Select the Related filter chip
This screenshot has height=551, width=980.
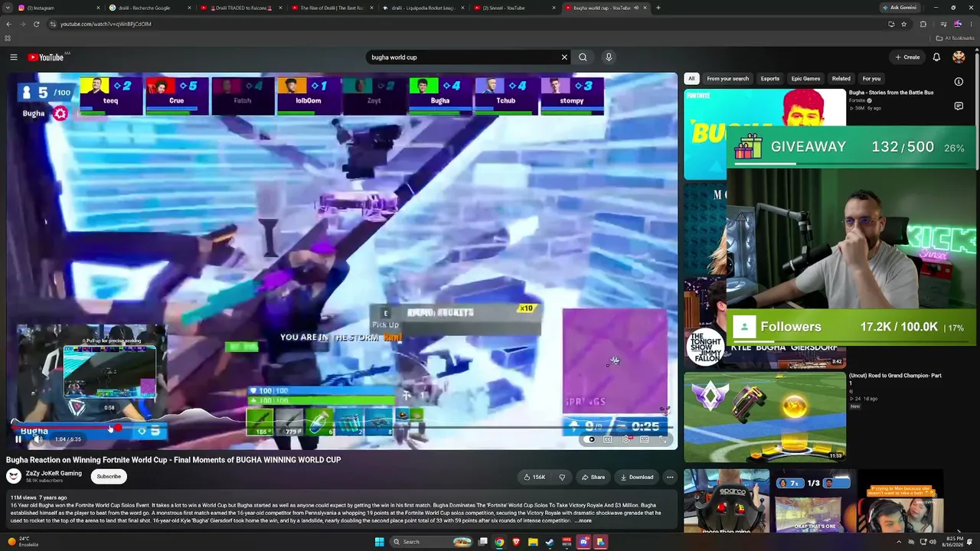point(841,78)
